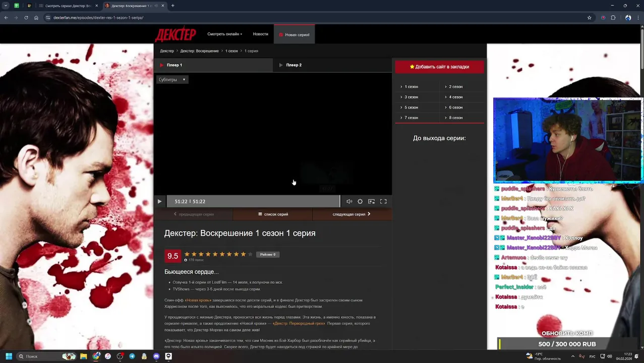
Task: Go to Декстер breadcrumb link
Action: click(x=167, y=51)
